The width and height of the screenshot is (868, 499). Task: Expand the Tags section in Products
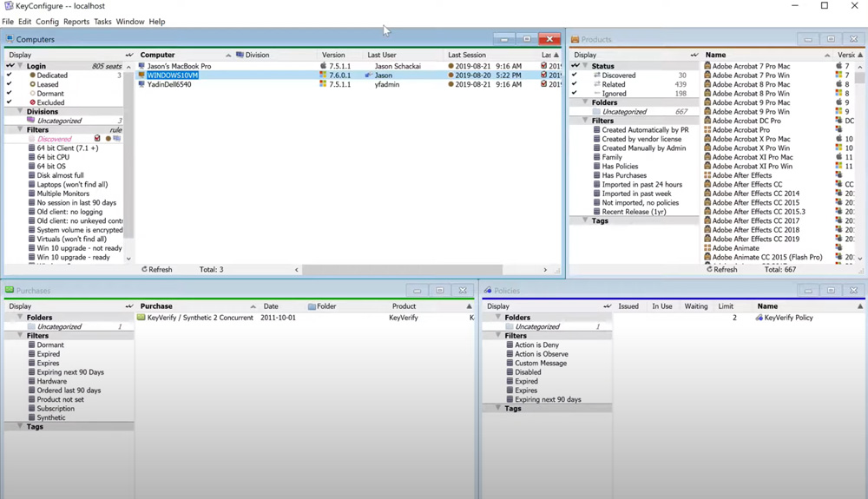(585, 220)
